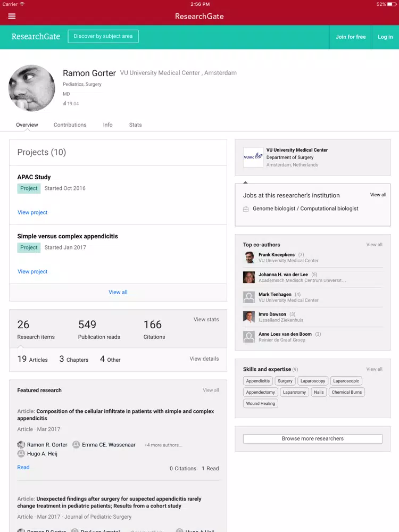Select the Overview tab
This screenshot has height=532, width=399.
coord(27,125)
